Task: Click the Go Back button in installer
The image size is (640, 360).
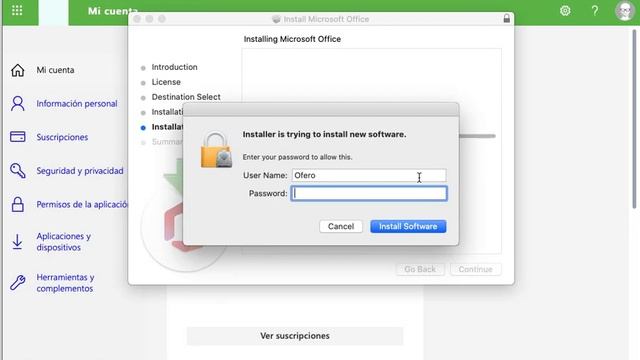Action: (420, 269)
